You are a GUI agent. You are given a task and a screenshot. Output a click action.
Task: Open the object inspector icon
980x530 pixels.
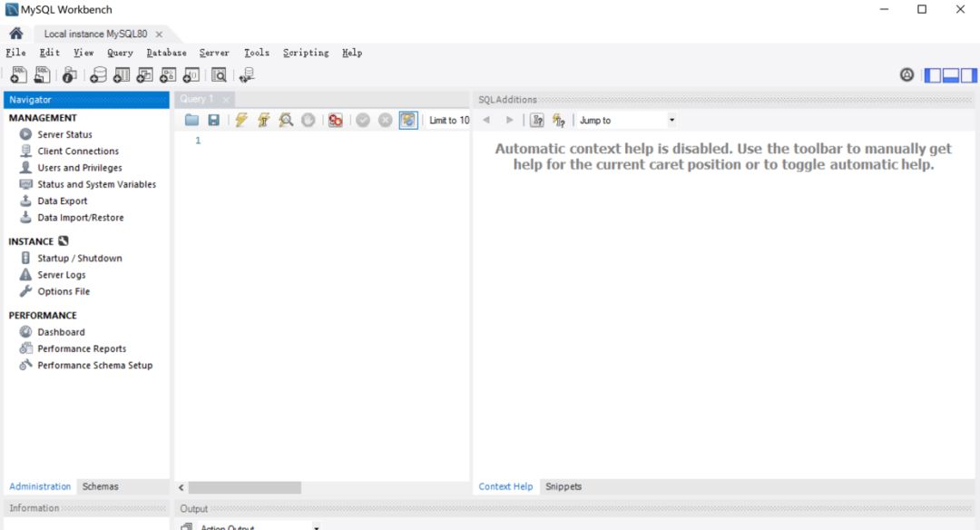click(69, 75)
